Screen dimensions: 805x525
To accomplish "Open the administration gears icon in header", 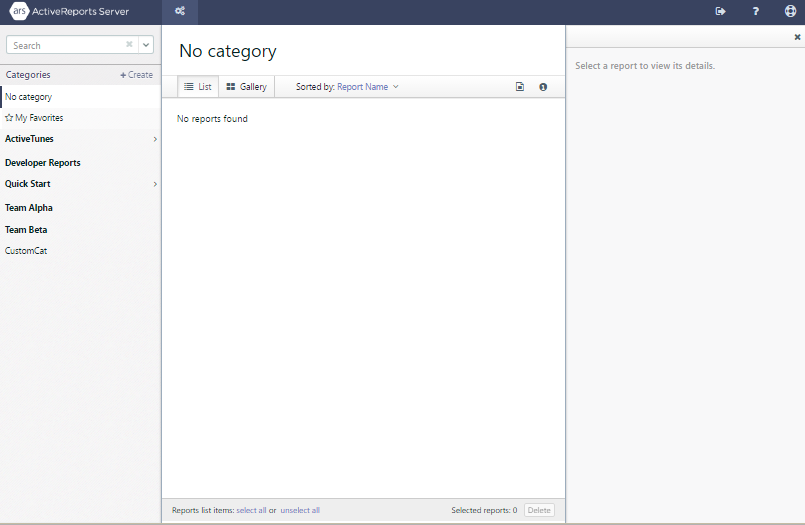I will click(180, 12).
